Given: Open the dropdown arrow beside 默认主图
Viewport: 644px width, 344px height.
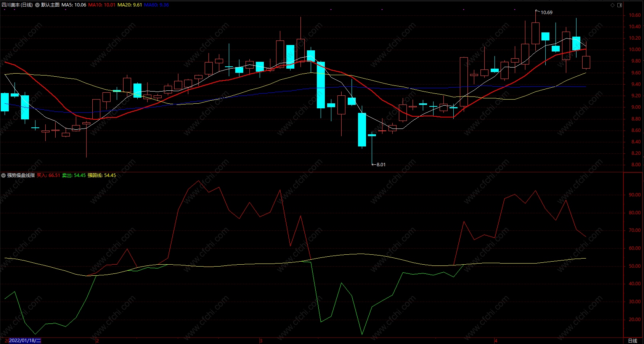Looking at the screenshot, I should [x=37, y=5].
